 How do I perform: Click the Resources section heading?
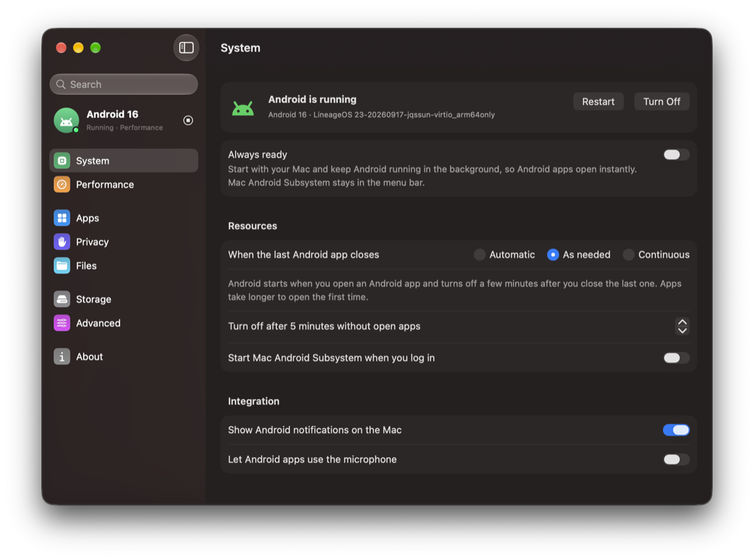(x=253, y=226)
